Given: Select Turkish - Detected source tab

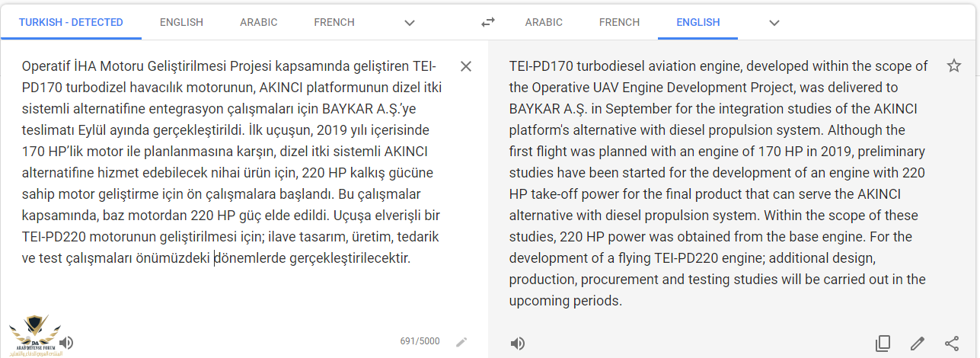Looking at the screenshot, I should [x=71, y=22].
